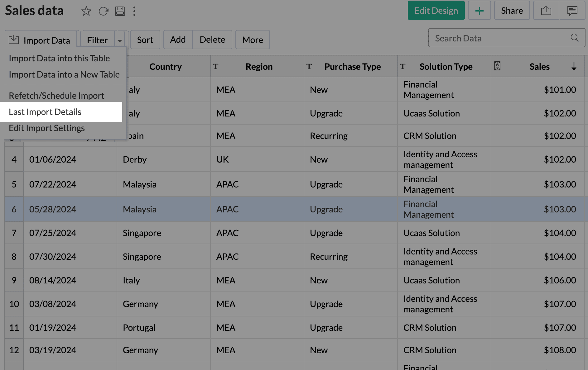
Task: Expand the Filter dropdown arrow
Action: tap(120, 40)
